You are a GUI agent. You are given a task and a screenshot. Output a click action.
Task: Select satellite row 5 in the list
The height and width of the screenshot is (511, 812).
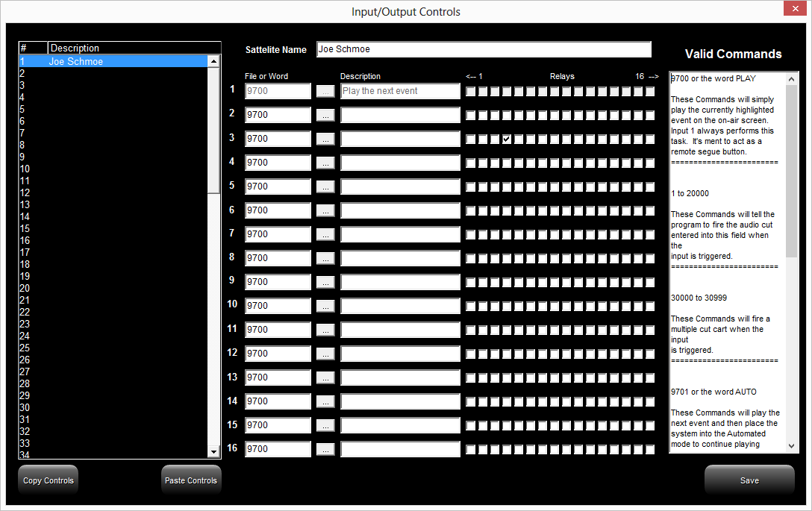tap(113, 109)
